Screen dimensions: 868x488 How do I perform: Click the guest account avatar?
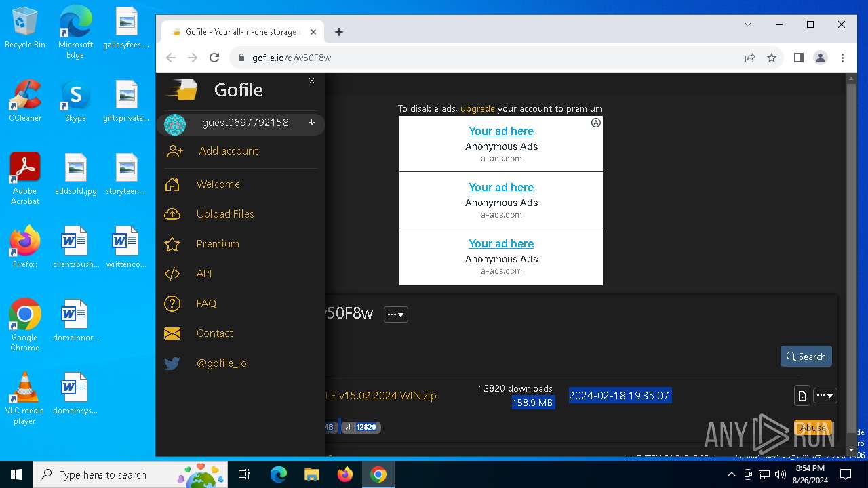(175, 125)
